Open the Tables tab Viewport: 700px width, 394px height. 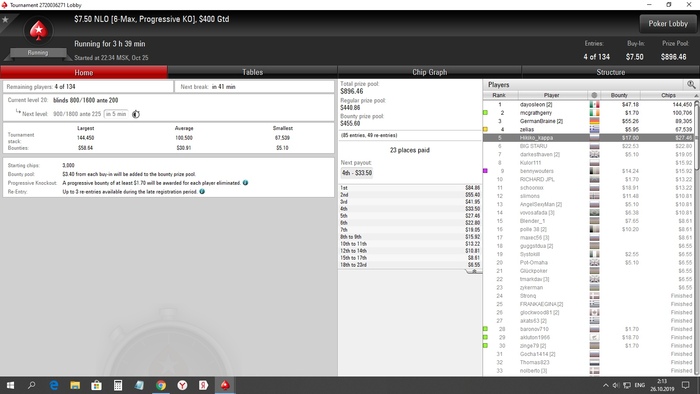(252, 72)
